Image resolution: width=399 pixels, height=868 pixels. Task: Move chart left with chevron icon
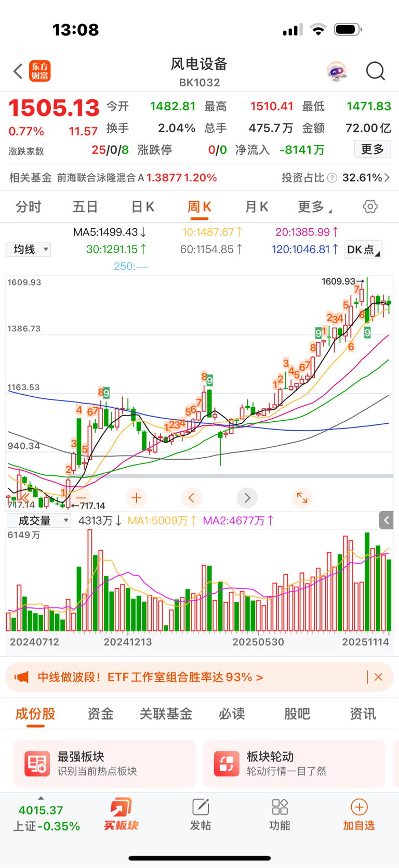coord(191,498)
